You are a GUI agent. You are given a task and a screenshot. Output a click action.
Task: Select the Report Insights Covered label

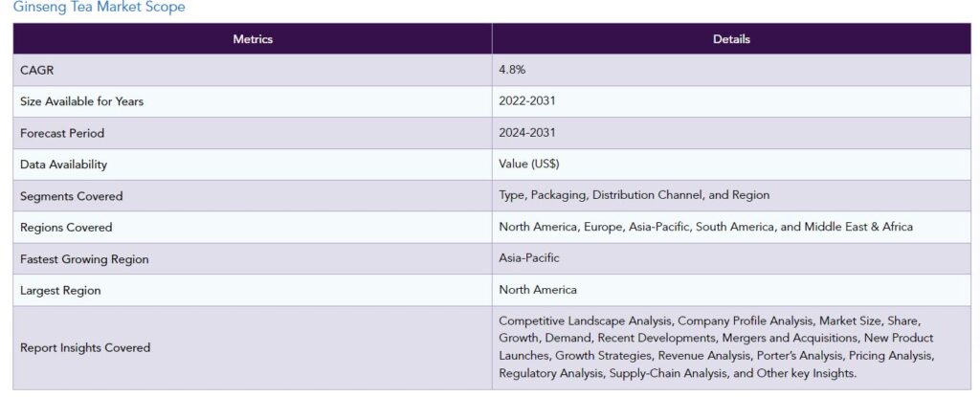(85, 347)
